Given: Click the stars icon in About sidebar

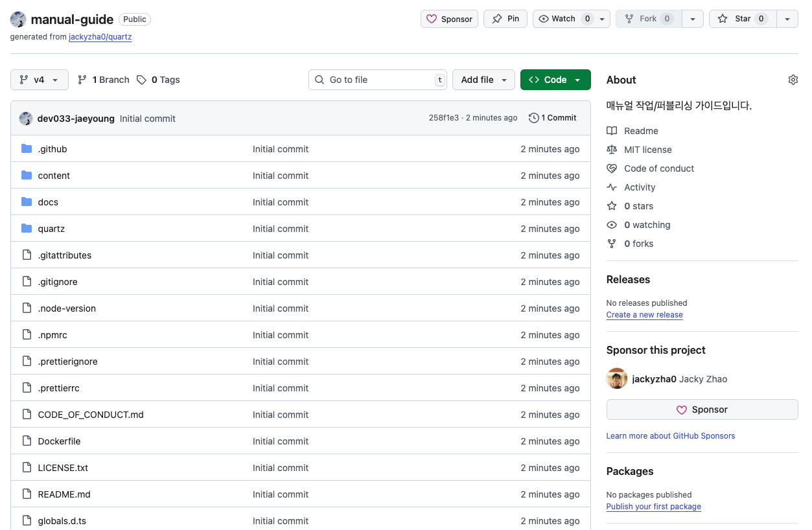Looking at the screenshot, I should click(612, 206).
